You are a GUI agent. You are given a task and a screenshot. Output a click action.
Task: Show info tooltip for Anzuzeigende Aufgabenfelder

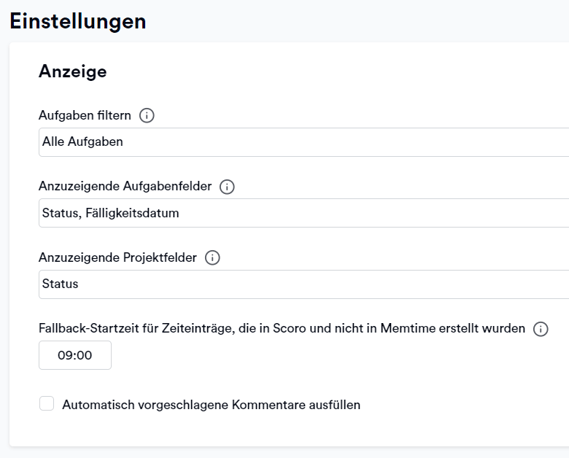click(227, 187)
